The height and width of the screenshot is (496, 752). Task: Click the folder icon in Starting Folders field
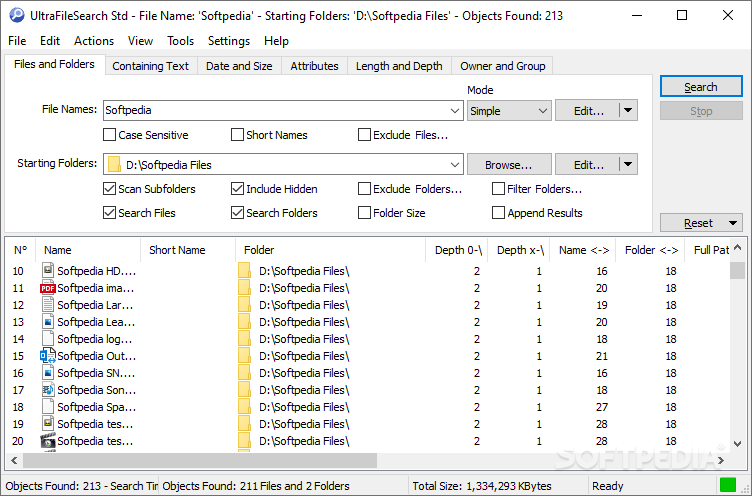point(114,164)
